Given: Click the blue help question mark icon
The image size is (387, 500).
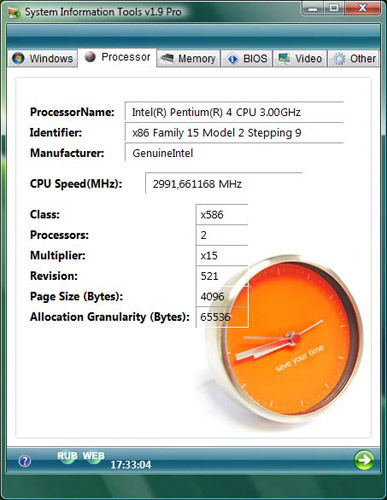Looking at the screenshot, I should (x=25, y=461).
